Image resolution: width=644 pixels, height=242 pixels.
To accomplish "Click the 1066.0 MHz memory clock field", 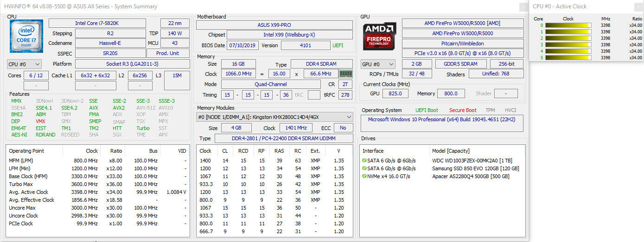I will (238, 74).
